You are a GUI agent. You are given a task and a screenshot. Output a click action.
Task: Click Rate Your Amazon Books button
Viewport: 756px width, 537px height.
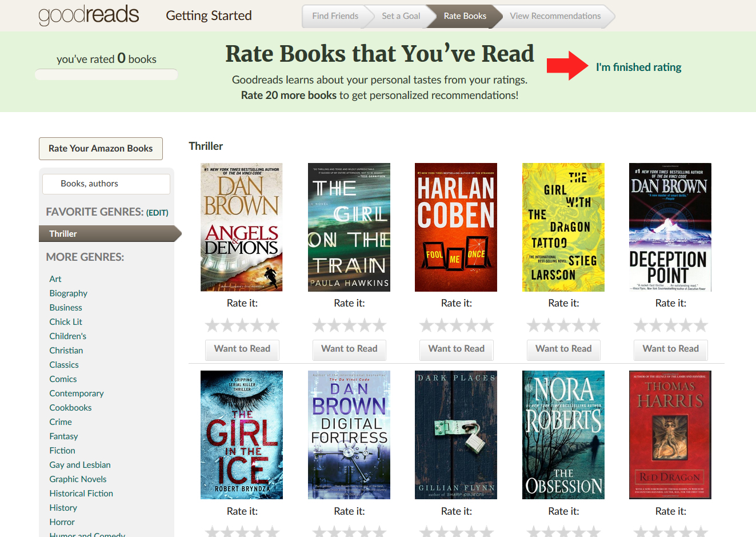tap(101, 149)
